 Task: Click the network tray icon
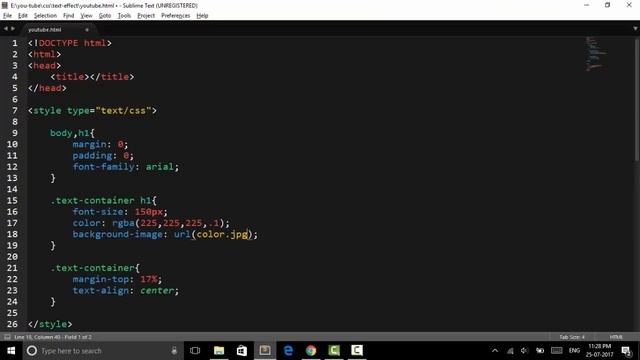(510, 351)
